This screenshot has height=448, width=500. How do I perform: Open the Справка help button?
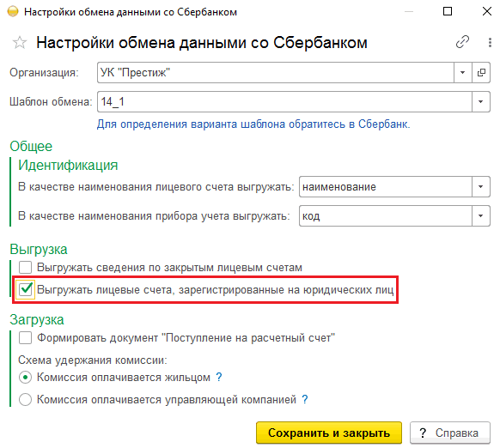450,433
